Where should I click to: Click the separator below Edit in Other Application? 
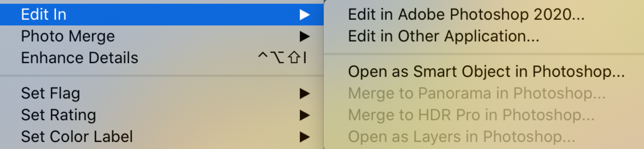coord(484,54)
